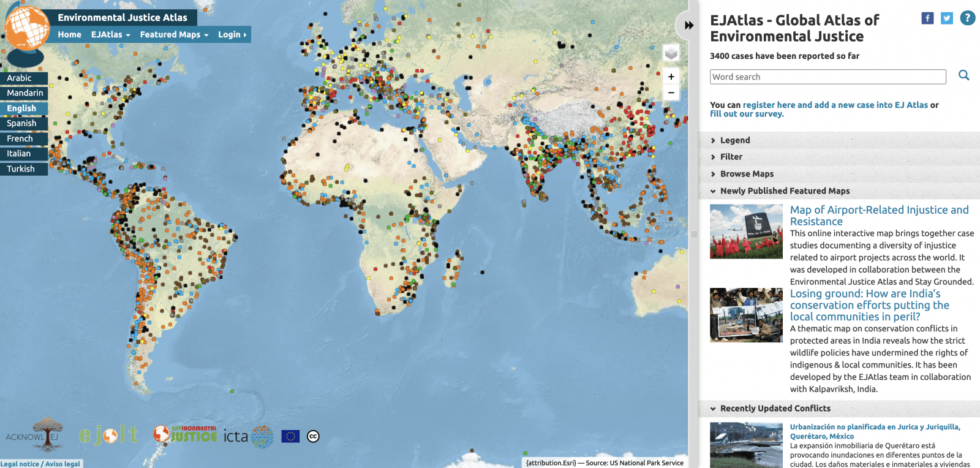Expand the Filter section

coord(731,157)
